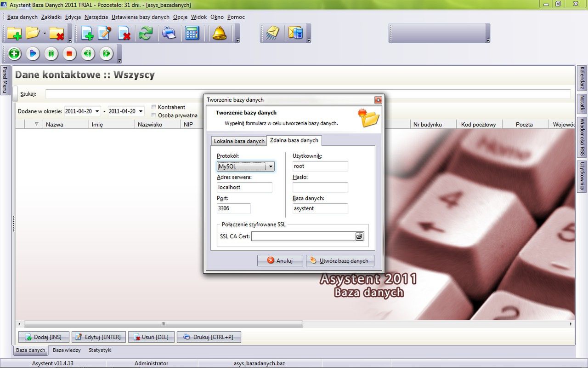Switch to Lokalna baza danych tab
The width and height of the screenshot is (588, 368).
pyautogui.click(x=239, y=141)
